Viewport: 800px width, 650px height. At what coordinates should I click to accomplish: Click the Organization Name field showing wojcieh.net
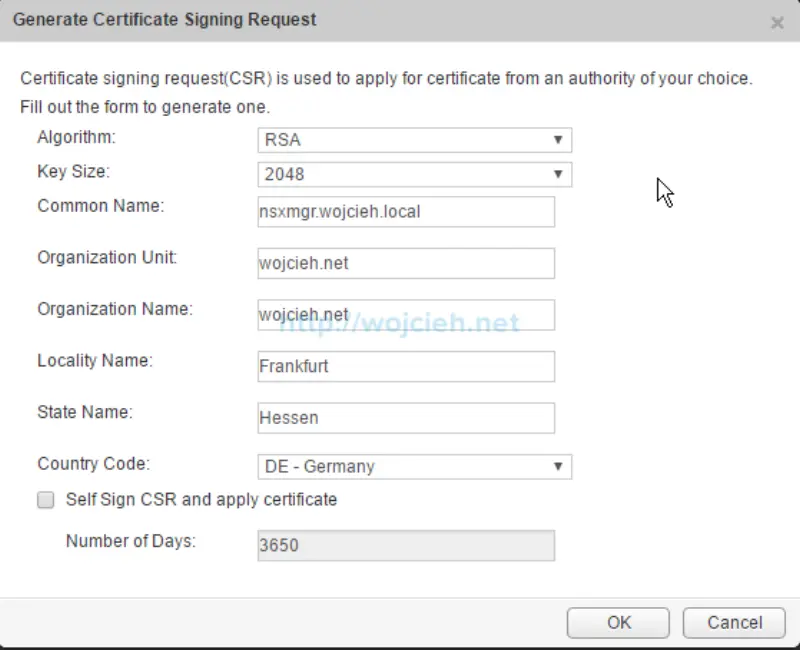405,314
